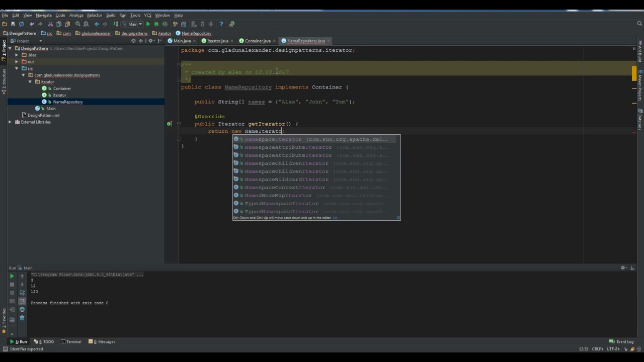Screen dimensions: 644x362
Task: Click the Undo arrow in the toolbar
Action: (x=32, y=24)
